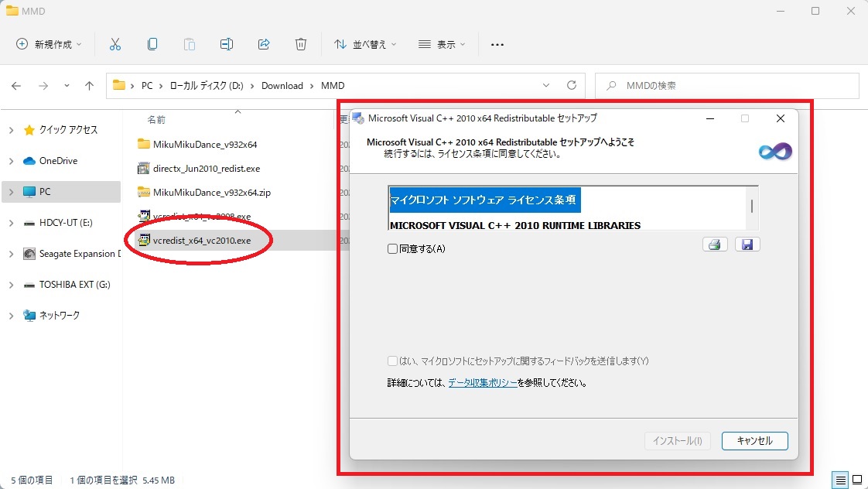Check the 同意する(A) agreement checkbox
This screenshot has width=868, height=489.
[392, 248]
